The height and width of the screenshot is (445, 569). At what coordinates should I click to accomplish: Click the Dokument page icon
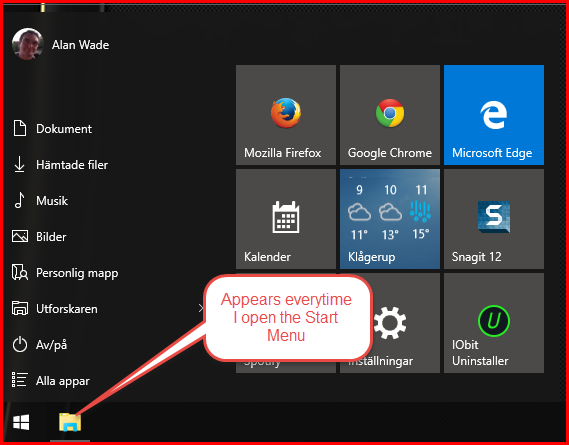pos(20,128)
